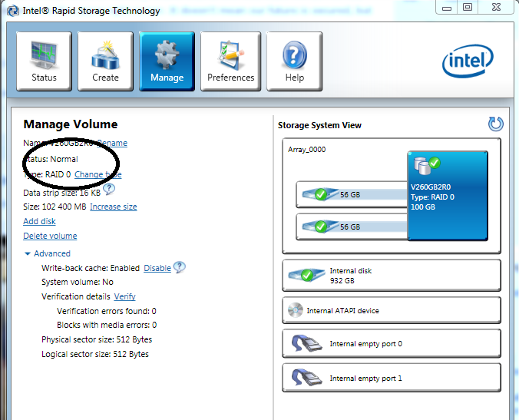Click the Array_0000 label
This screenshot has width=519, height=420.
coord(307,150)
